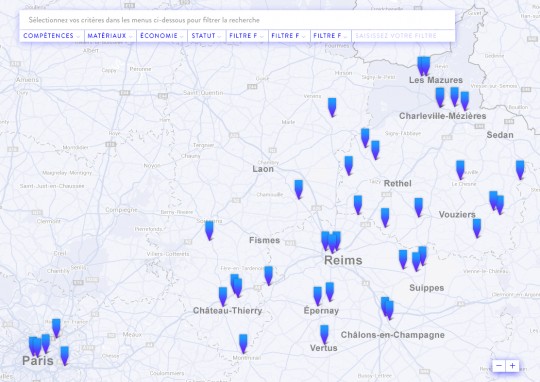
Task: Open the first Filtre F dropdown
Action: point(247,36)
